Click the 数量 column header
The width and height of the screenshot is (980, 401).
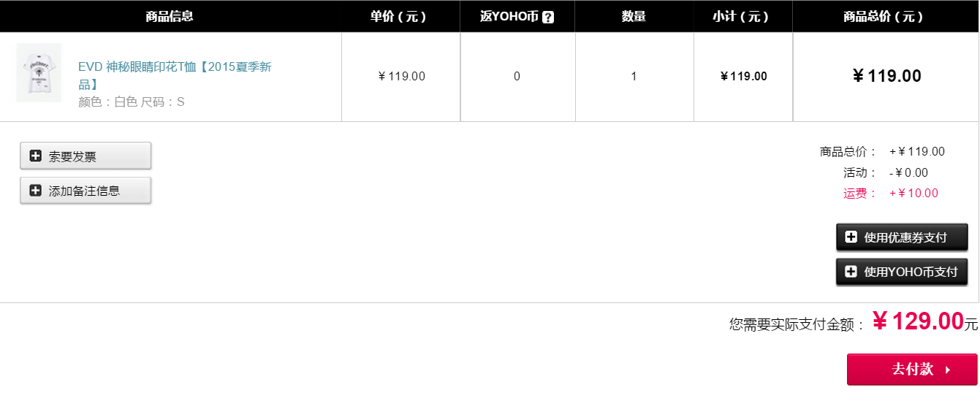(x=634, y=16)
